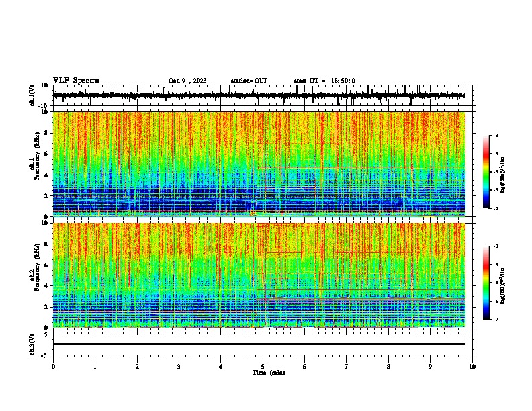The image size is (532, 411).
Task: Click the "6" kHz tick of ch.1 spectrogram
Action: point(47,154)
